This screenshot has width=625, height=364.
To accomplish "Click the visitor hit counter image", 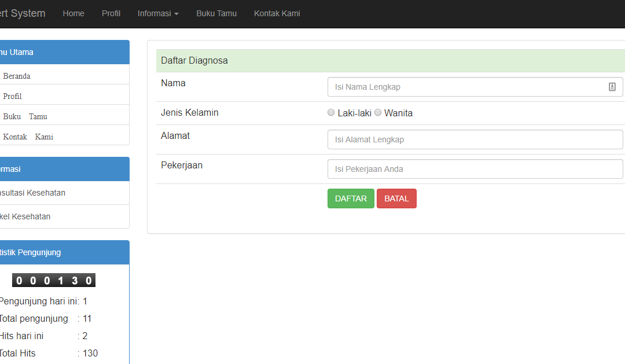I will coord(54,280).
